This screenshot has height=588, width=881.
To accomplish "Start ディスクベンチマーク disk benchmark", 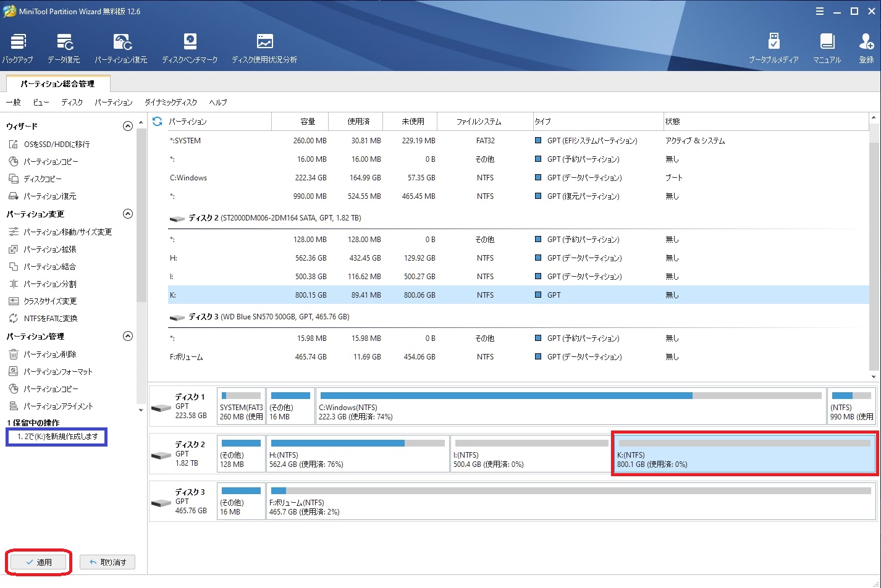I will click(x=190, y=49).
